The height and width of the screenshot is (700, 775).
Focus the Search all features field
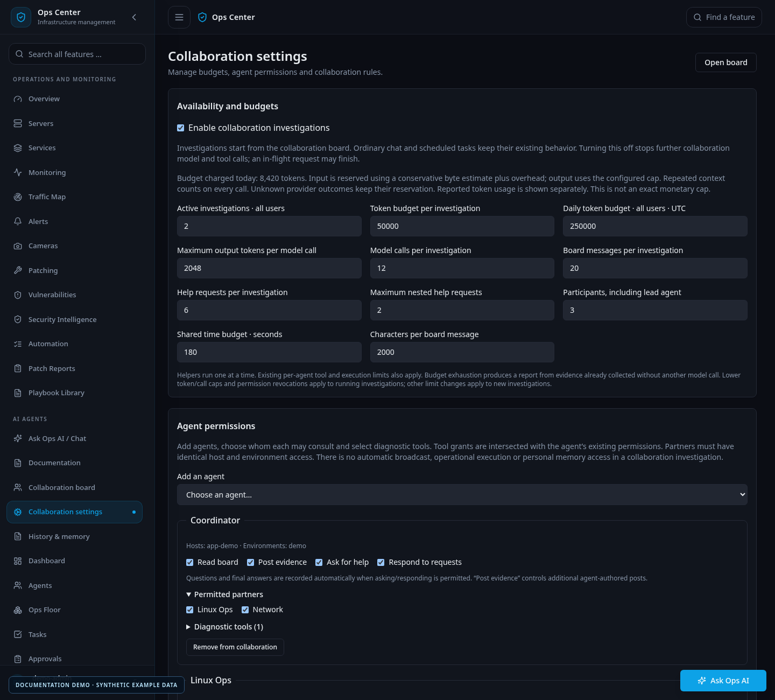point(77,54)
